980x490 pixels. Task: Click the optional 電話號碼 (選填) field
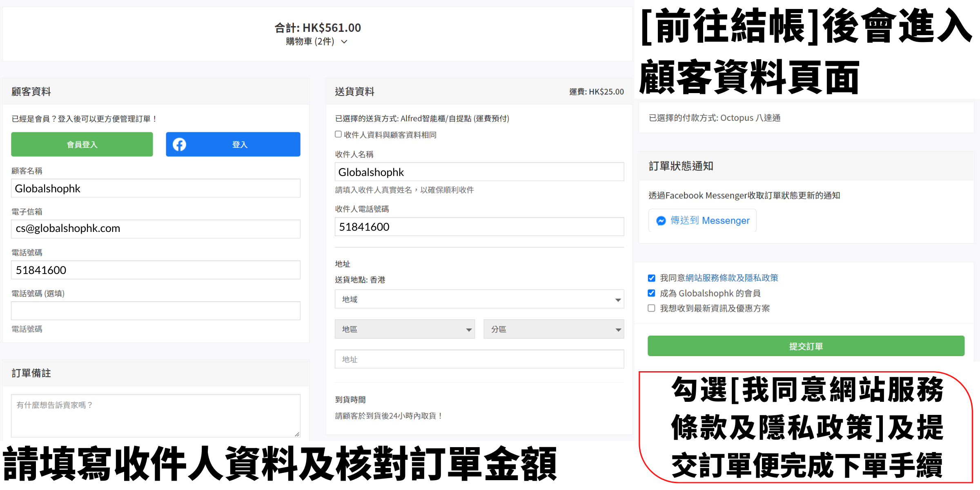click(156, 311)
